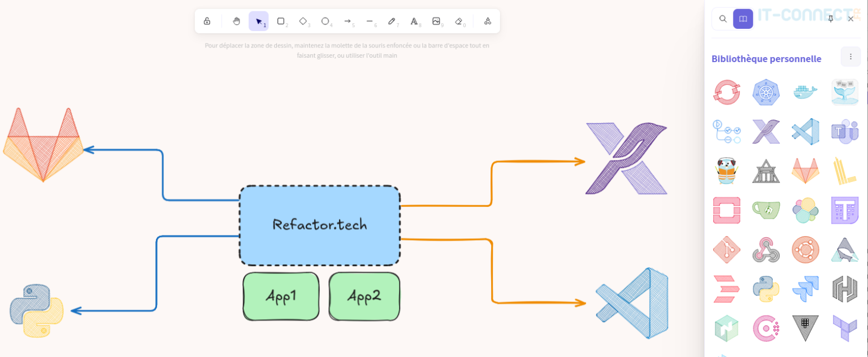
Task: Insert the GitLab fox logo from library
Action: coord(805,171)
